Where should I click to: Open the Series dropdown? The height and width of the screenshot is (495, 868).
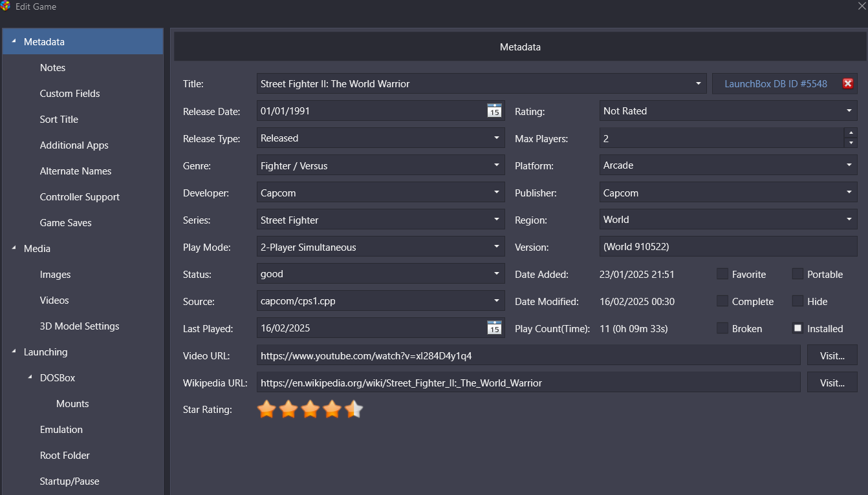point(497,220)
